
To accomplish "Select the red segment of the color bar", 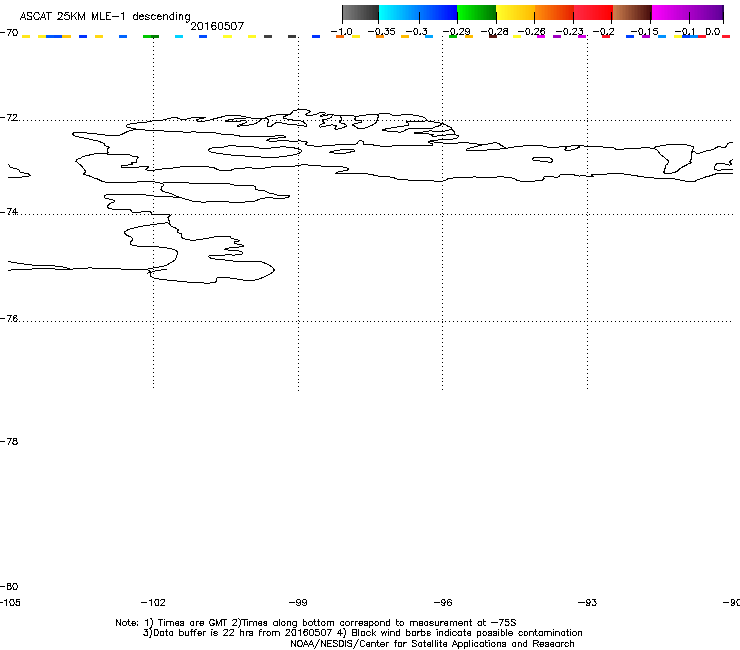I will [593, 13].
